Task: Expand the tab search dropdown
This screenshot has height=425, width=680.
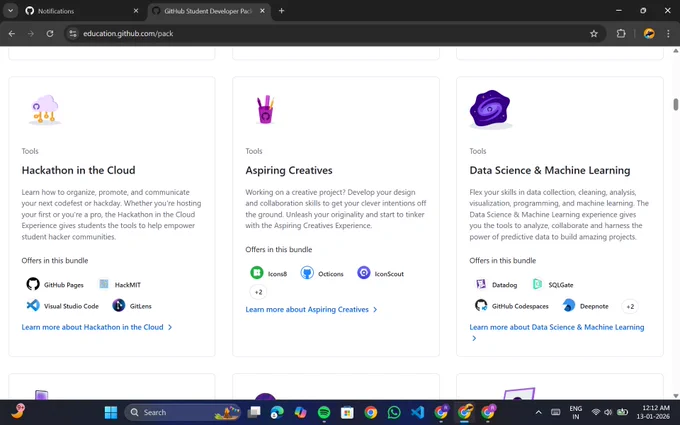Action: click(10, 11)
